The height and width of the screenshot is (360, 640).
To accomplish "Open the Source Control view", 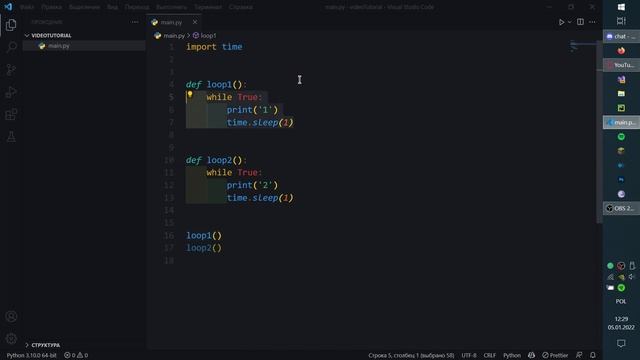I will pos(11,70).
